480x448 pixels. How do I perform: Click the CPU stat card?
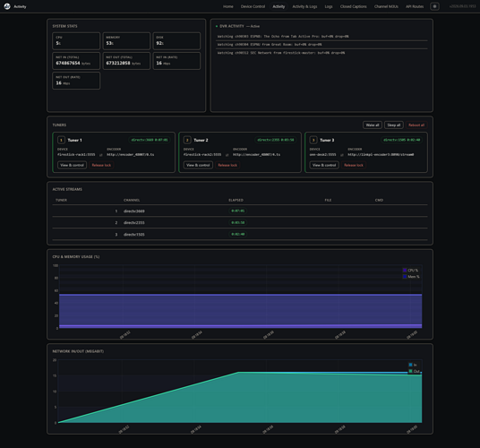pos(76,41)
